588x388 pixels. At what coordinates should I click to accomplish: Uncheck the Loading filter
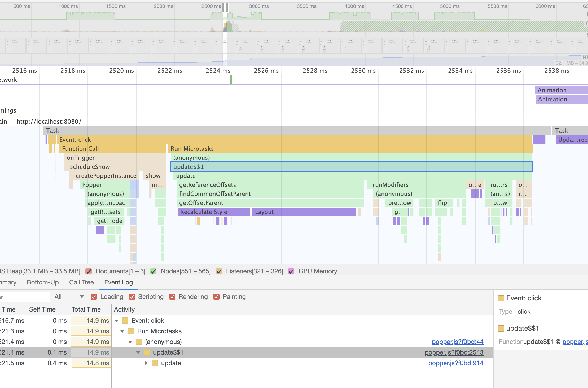point(94,296)
